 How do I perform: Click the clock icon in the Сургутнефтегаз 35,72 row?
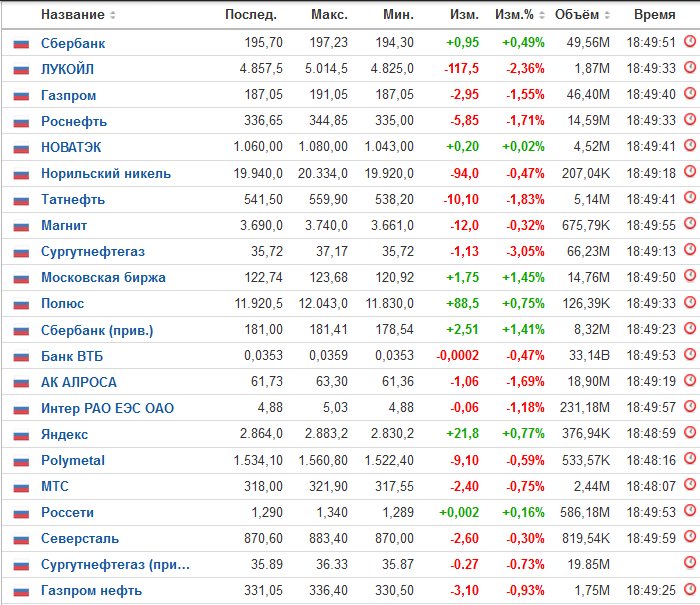coord(690,250)
